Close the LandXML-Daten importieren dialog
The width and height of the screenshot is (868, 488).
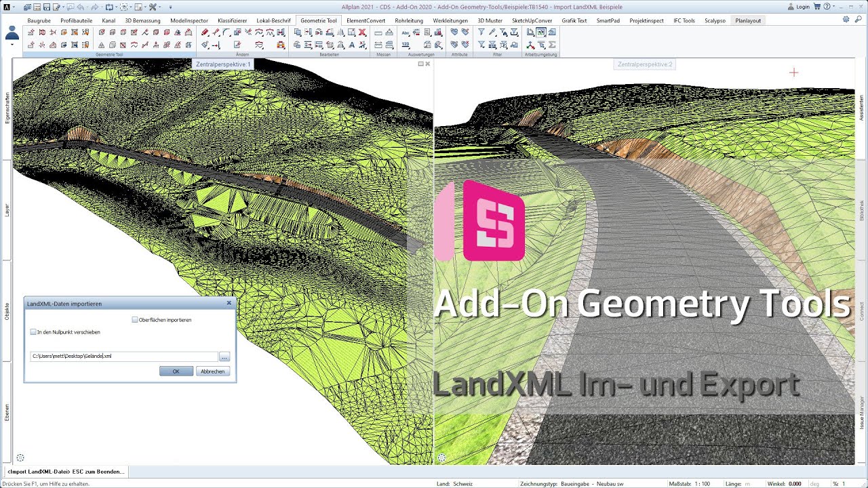pos(229,304)
